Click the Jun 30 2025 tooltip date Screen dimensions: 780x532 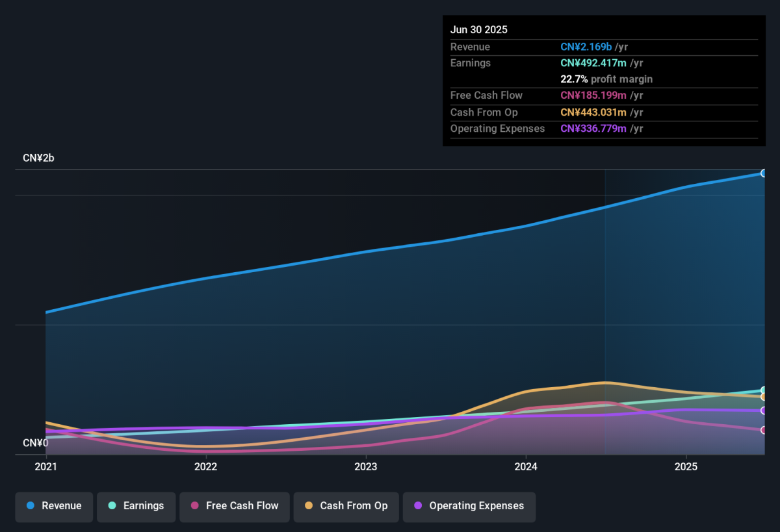[x=479, y=30]
